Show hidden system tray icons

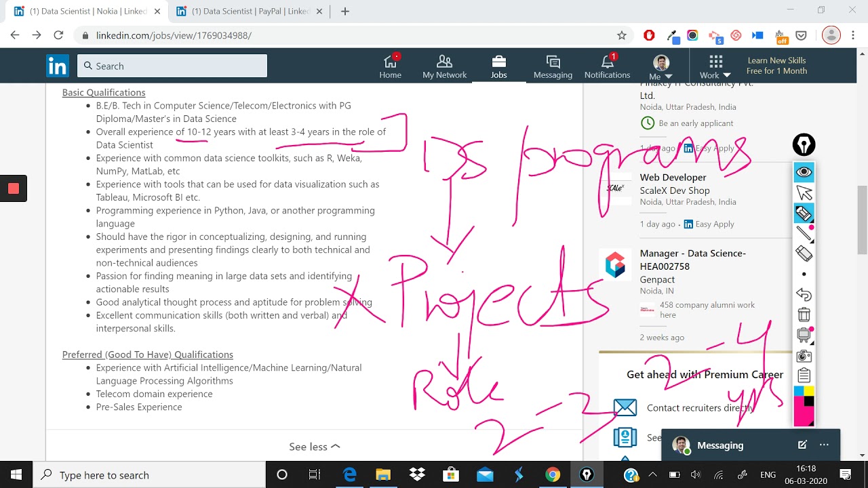pos(652,474)
